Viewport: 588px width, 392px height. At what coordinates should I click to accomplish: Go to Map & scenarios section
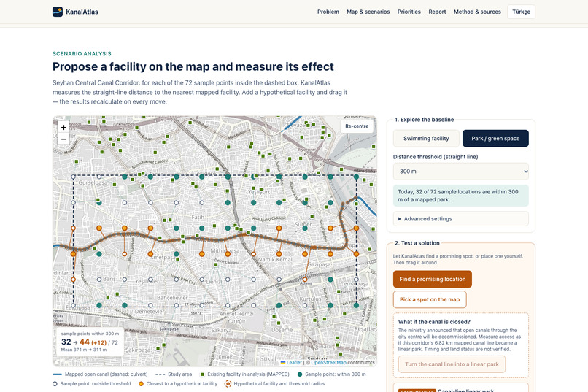tap(368, 12)
